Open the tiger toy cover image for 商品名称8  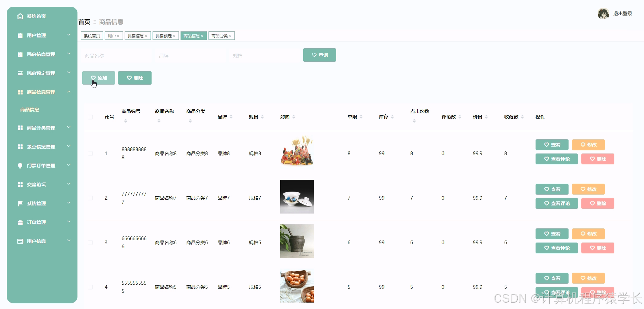297,152
